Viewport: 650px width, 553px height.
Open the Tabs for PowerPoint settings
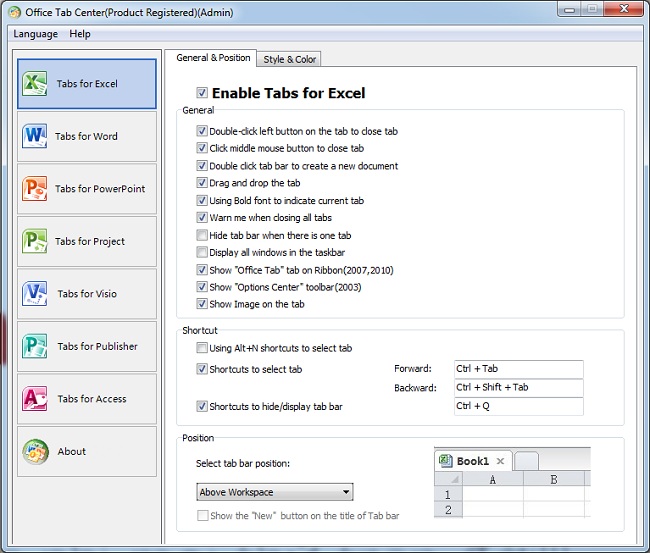point(87,188)
